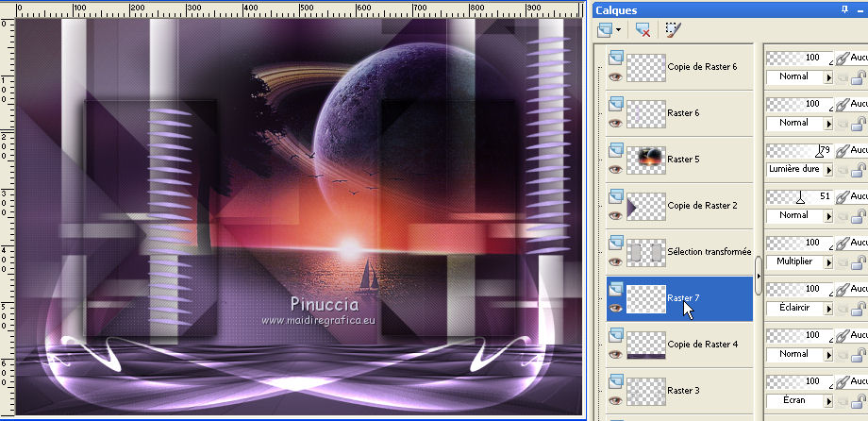Select the Raster 3 layer name
The height and width of the screenshot is (421, 868).
683,391
